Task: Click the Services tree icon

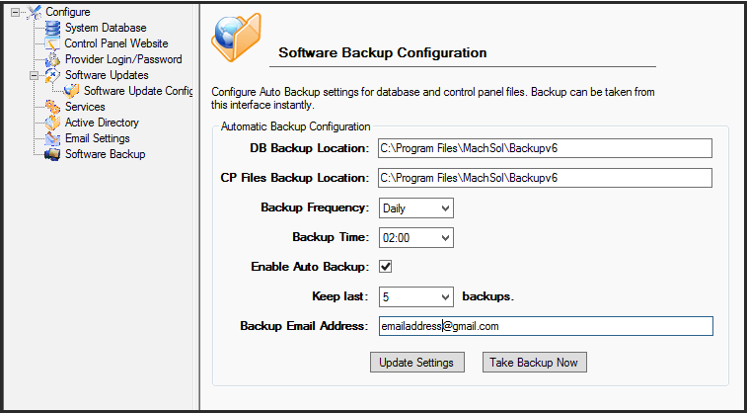Action: point(53,107)
